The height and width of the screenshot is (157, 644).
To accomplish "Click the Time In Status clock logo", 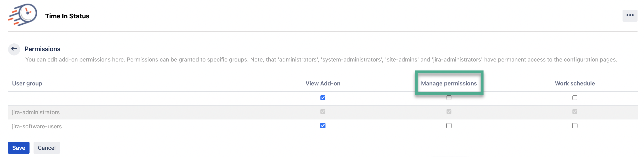I will [x=23, y=15].
